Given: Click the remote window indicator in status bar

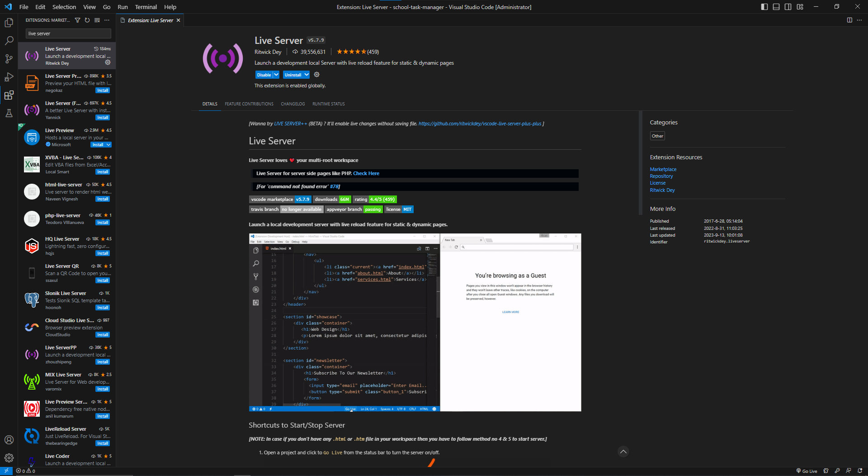Looking at the screenshot, I should click(x=6, y=471).
